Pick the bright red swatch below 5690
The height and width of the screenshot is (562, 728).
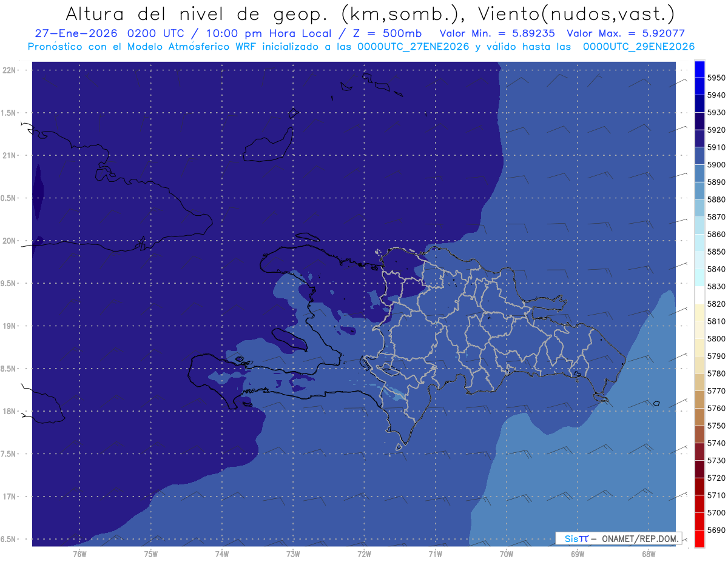pyautogui.click(x=699, y=539)
